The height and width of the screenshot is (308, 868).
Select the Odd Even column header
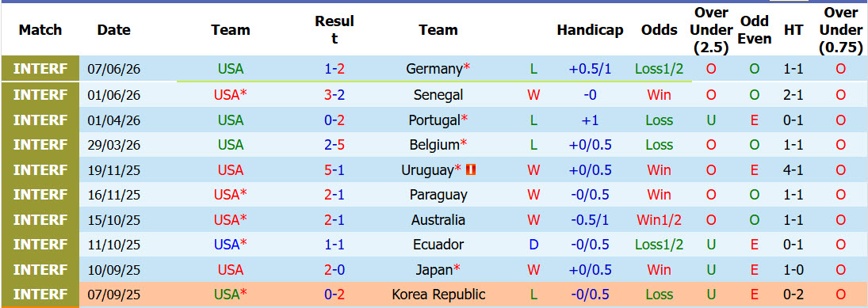pos(755,30)
